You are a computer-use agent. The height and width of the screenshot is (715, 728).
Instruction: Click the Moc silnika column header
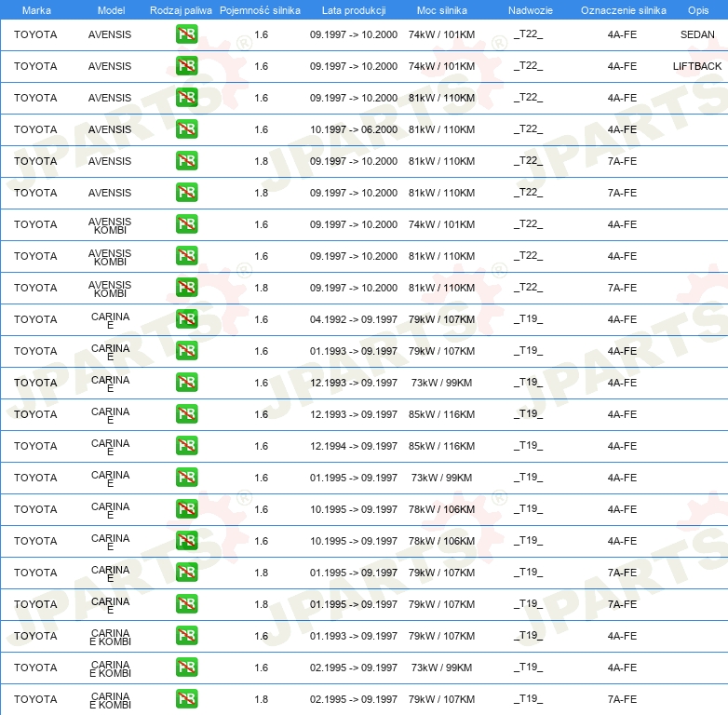(x=442, y=10)
